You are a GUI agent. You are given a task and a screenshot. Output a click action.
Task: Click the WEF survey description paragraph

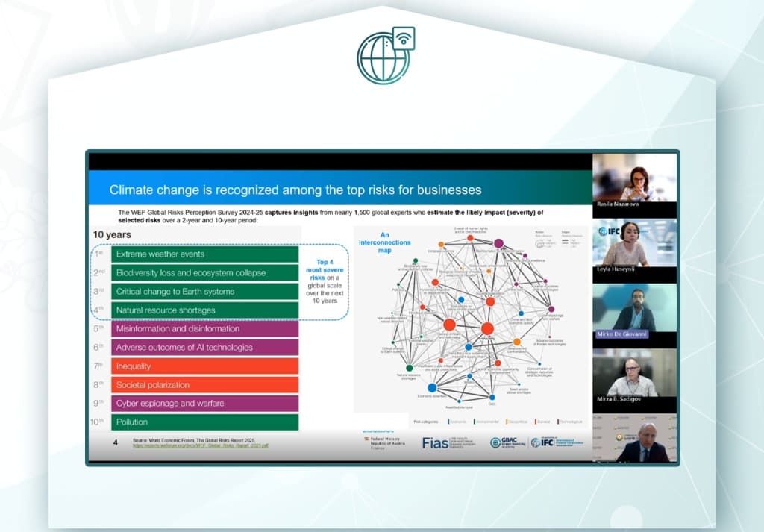(x=331, y=216)
